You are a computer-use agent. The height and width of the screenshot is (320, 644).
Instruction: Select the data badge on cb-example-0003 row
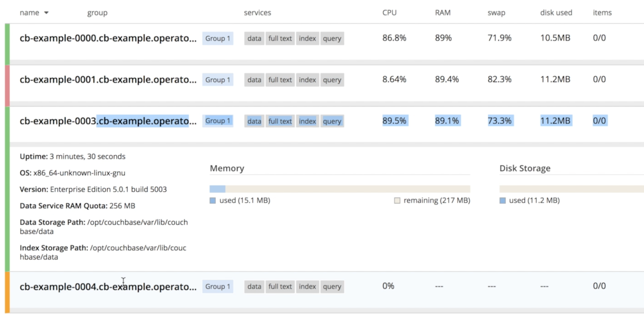[254, 121]
